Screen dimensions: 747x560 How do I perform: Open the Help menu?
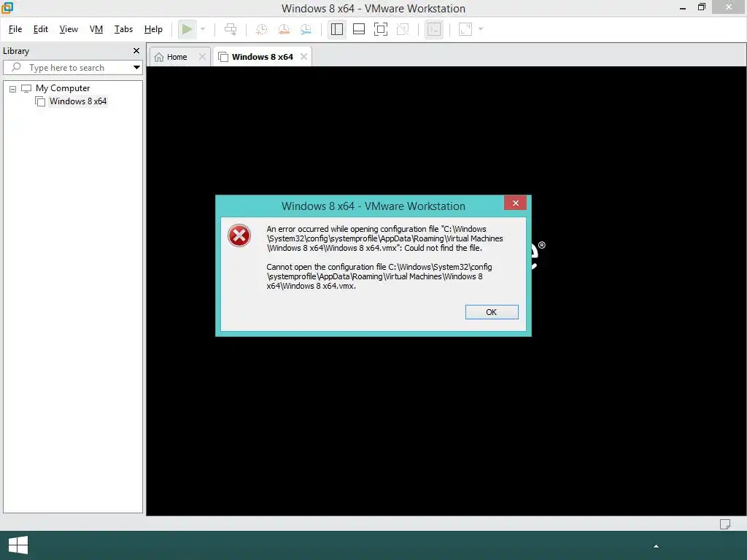(x=153, y=29)
